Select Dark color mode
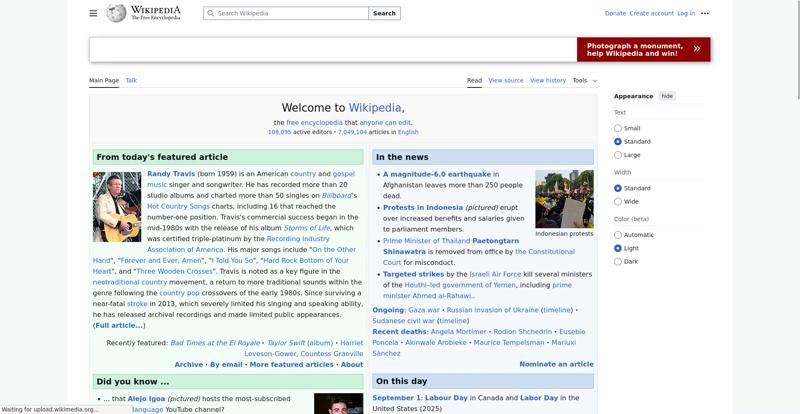 [618, 261]
